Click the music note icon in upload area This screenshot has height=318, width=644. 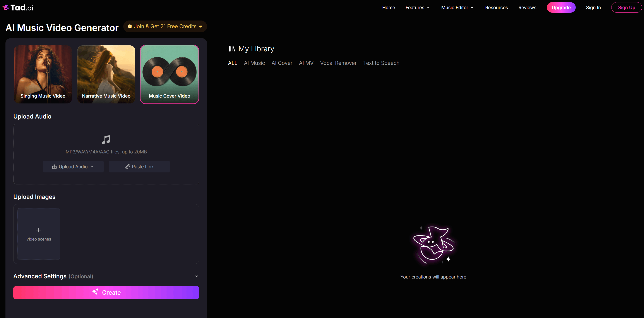click(106, 140)
